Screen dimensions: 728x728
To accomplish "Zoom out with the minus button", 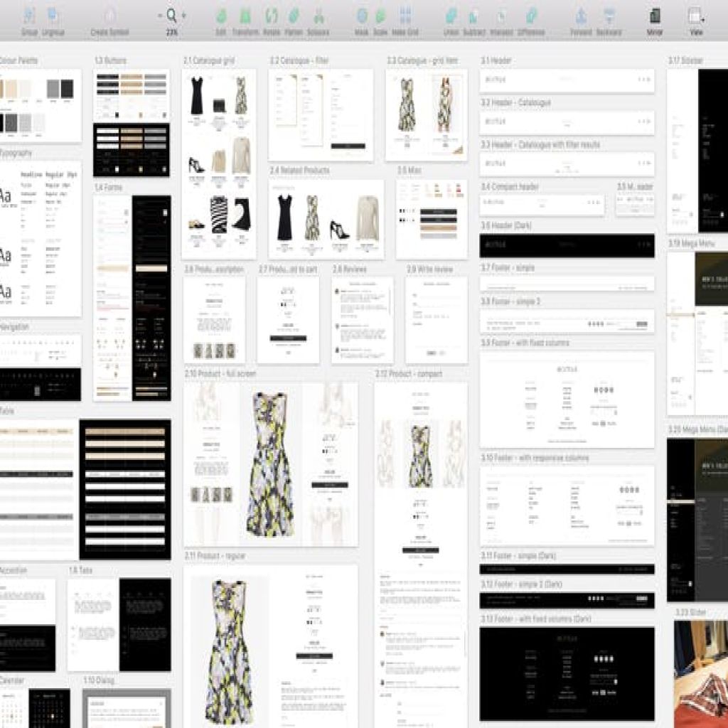I will tap(160, 16).
